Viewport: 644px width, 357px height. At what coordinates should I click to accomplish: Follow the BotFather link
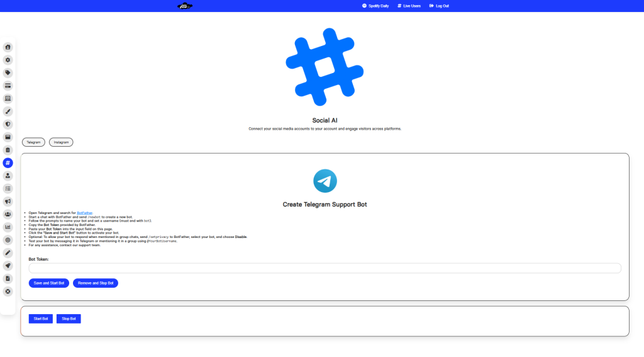85,213
